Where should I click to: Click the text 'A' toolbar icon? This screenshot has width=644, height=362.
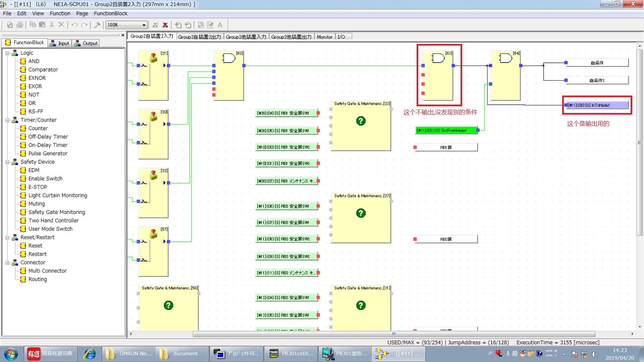[220, 25]
